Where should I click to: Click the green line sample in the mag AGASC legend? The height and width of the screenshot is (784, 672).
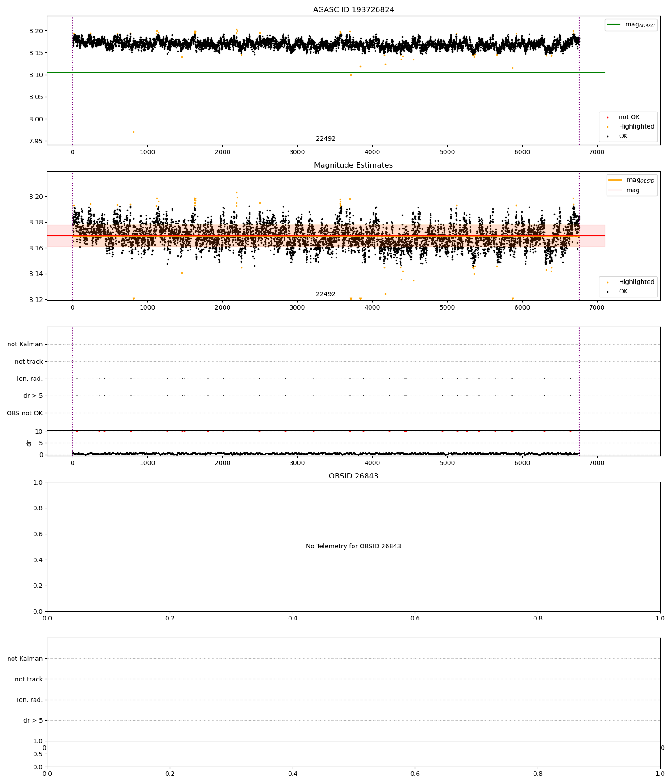click(x=614, y=24)
